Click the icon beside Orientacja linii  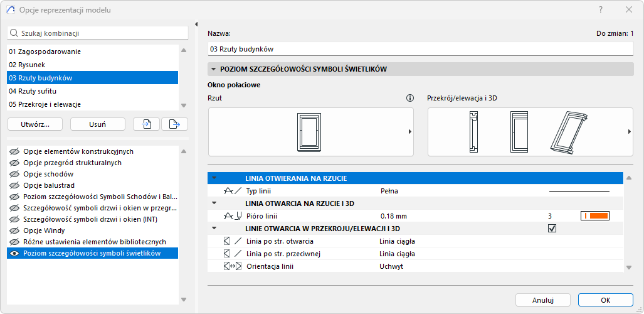coord(232,266)
